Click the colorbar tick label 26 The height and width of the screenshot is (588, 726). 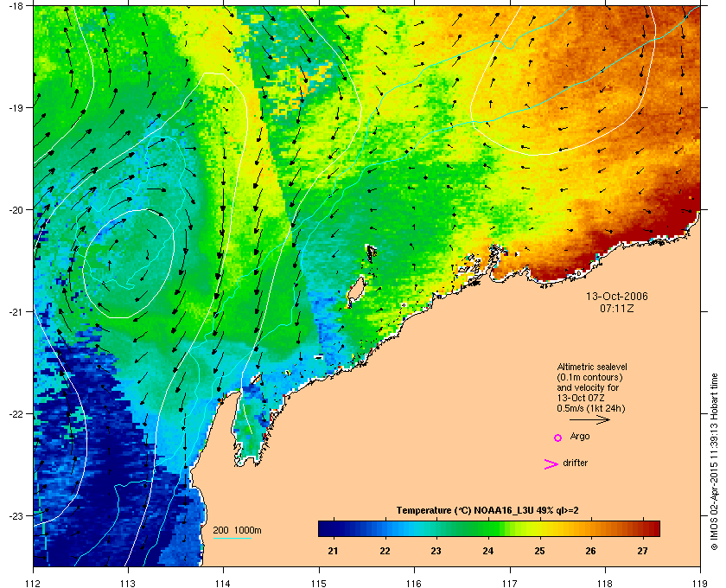point(590,551)
